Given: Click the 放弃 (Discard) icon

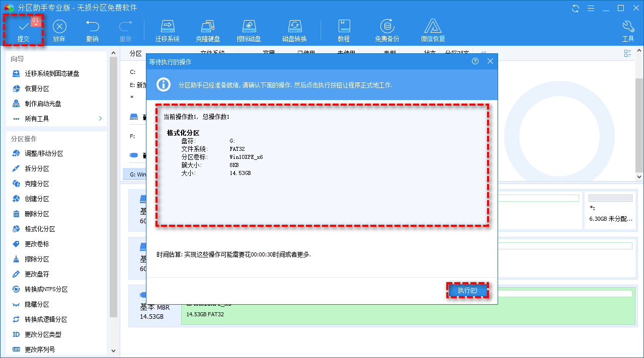Looking at the screenshot, I should (x=59, y=30).
